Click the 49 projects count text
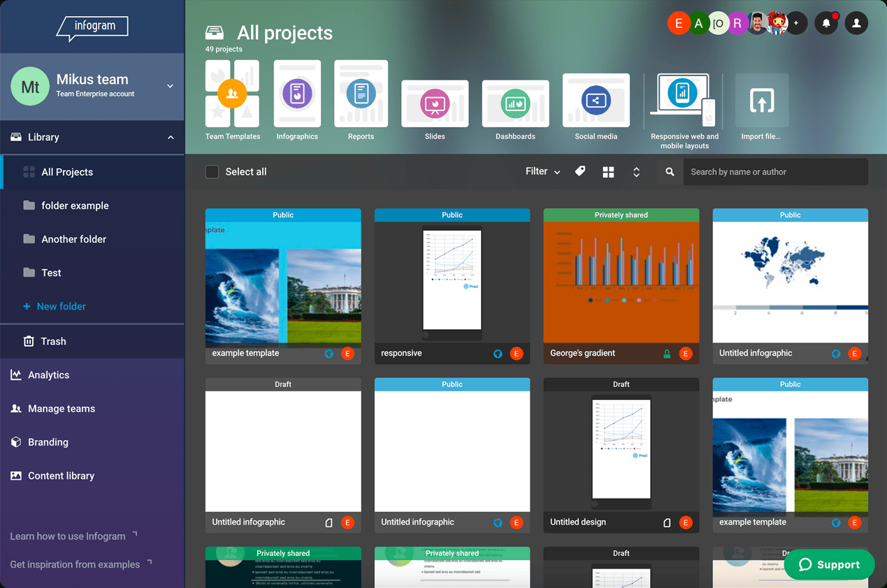This screenshot has height=588, width=887. click(x=224, y=50)
